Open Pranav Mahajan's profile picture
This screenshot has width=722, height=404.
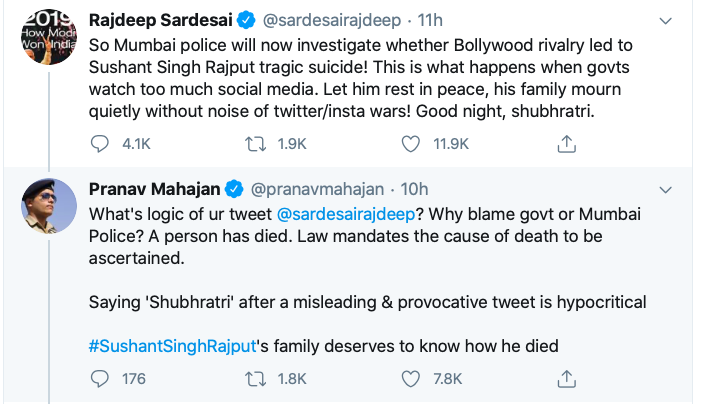(45, 208)
